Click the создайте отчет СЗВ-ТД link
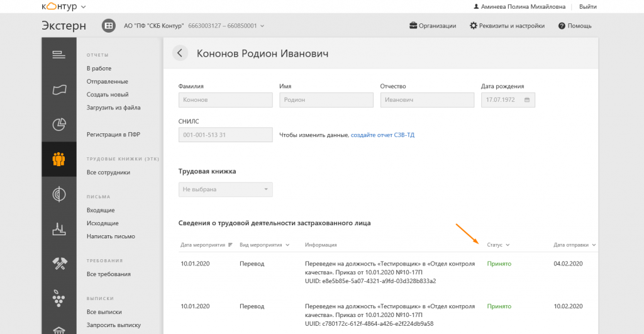This screenshot has height=334, width=644. click(x=382, y=135)
